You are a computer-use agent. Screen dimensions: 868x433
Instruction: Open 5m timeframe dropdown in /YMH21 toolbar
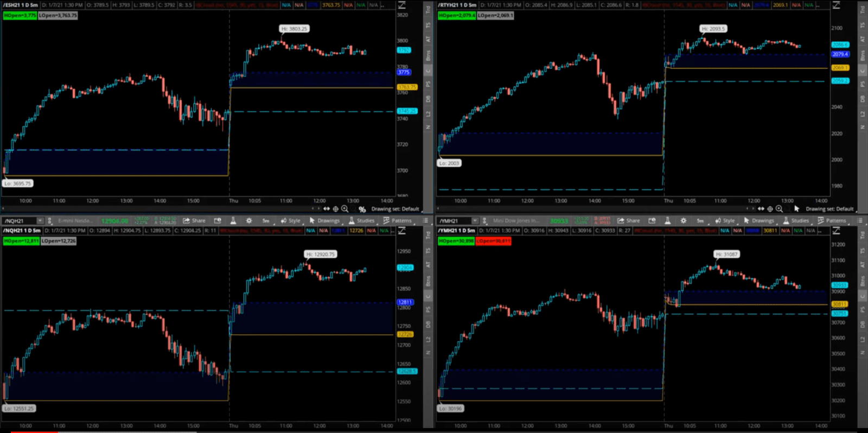[700, 221]
